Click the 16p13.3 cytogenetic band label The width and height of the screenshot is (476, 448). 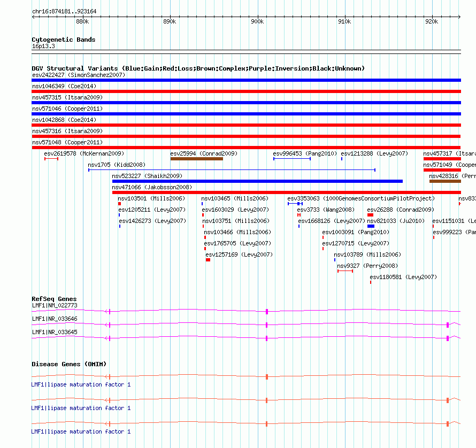pyautogui.click(x=43, y=46)
